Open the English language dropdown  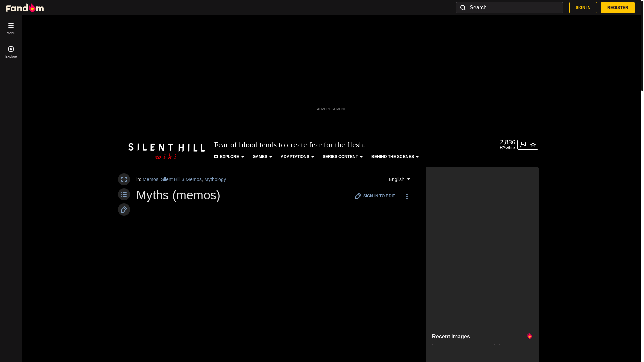399,179
